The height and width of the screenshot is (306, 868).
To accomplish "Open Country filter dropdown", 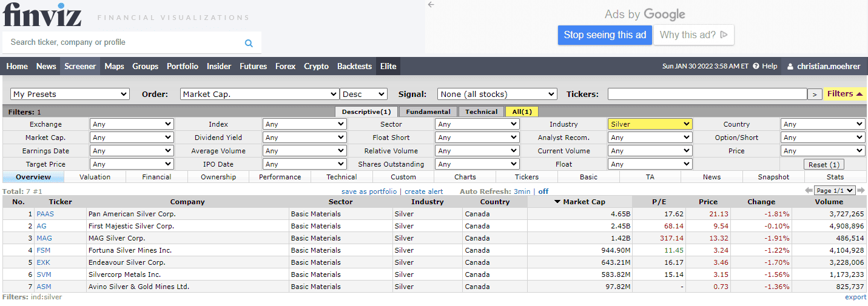I will coord(823,124).
